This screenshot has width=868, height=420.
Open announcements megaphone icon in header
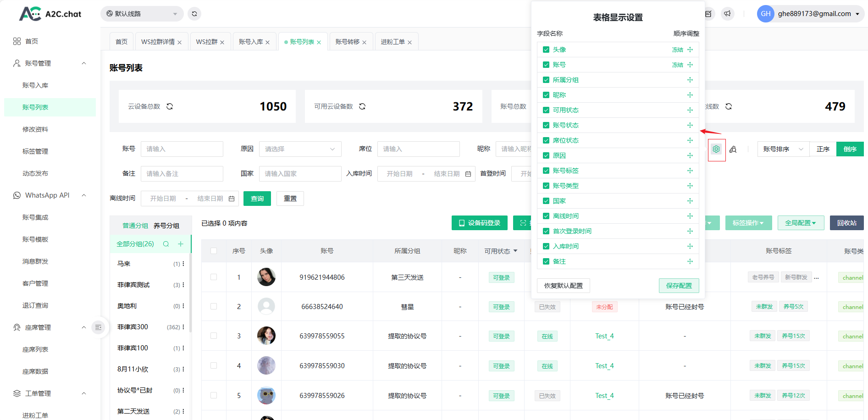coord(727,14)
